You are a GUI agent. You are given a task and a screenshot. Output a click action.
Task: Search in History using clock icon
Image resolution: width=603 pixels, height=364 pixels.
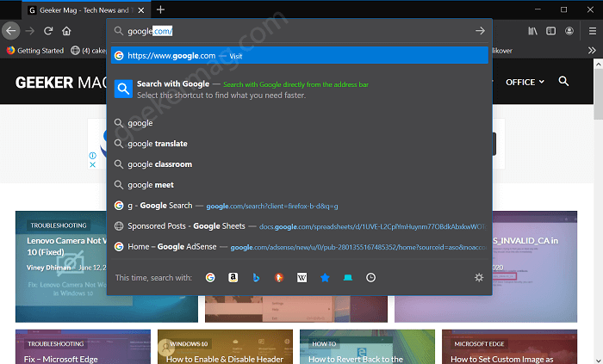coord(370,278)
